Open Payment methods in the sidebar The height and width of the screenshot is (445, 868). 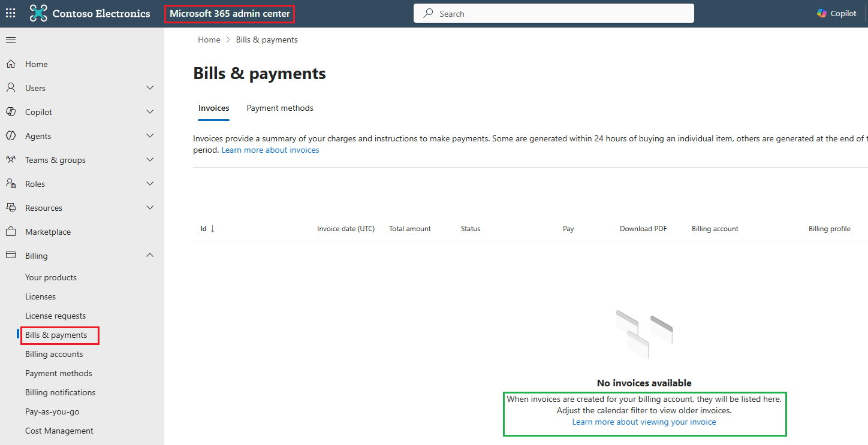pyautogui.click(x=59, y=373)
